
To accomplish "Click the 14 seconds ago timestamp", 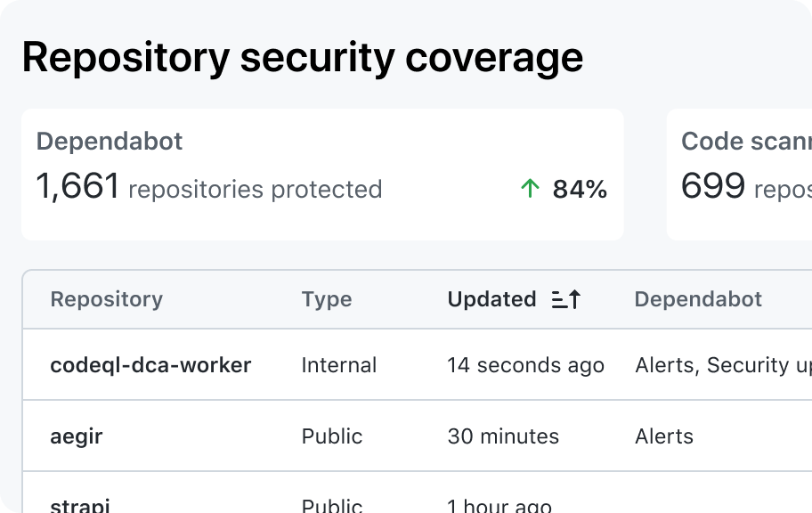I will (525, 365).
